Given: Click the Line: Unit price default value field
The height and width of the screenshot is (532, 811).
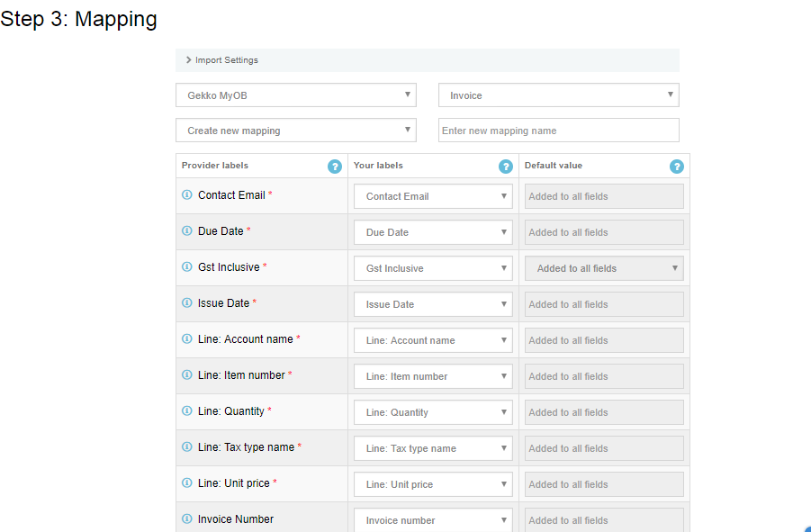Looking at the screenshot, I should 604,484.
